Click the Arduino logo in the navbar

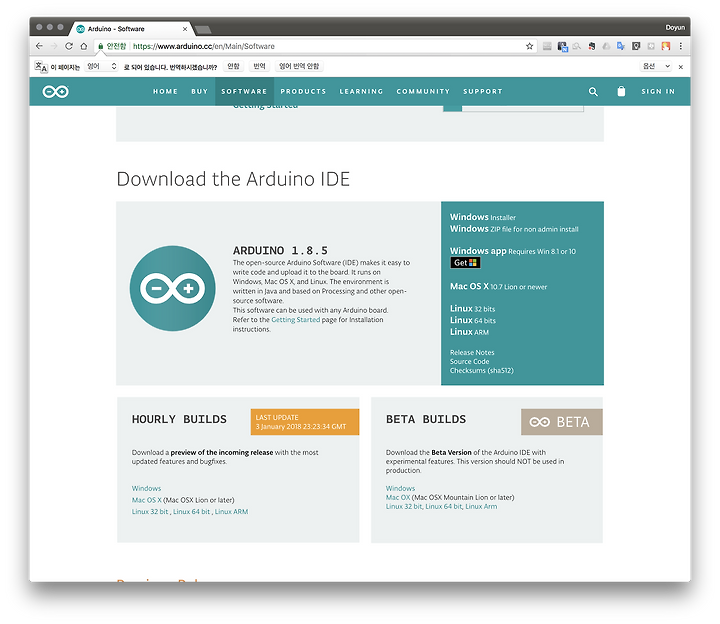click(56, 91)
